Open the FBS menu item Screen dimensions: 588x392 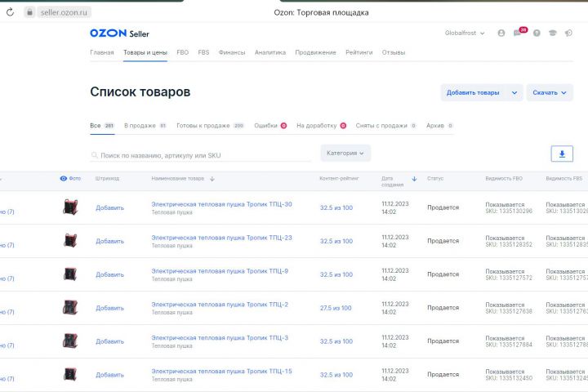[x=203, y=52]
